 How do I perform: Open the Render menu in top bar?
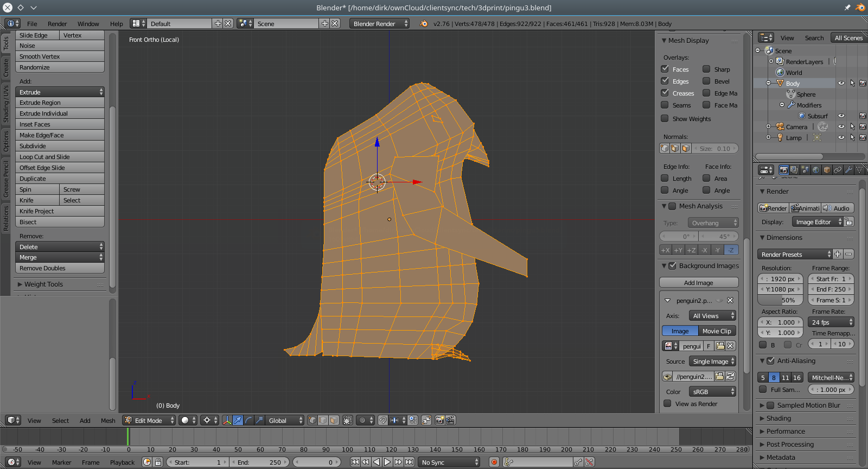pos(57,24)
